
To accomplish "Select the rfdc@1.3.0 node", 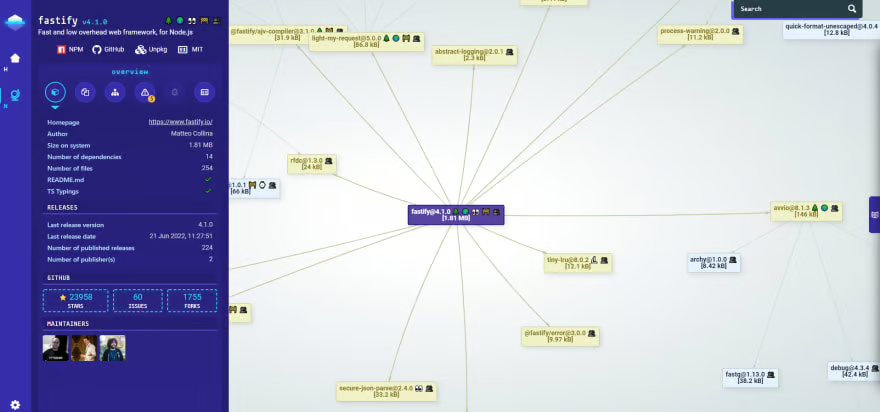I will [311, 164].
